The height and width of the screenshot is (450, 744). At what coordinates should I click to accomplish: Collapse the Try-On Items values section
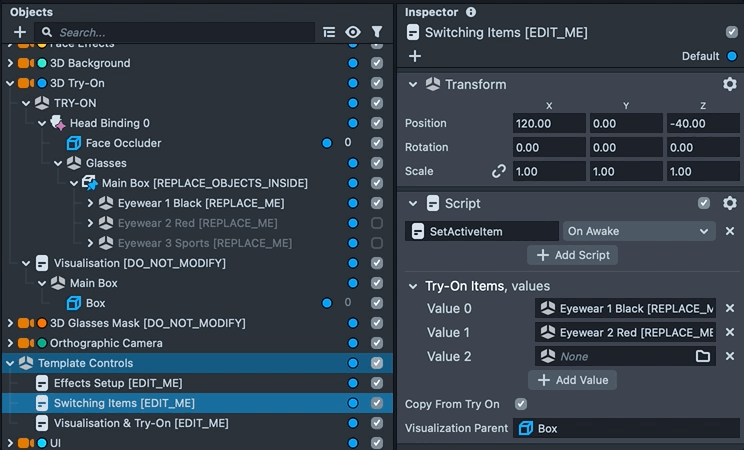click(413, 286)
